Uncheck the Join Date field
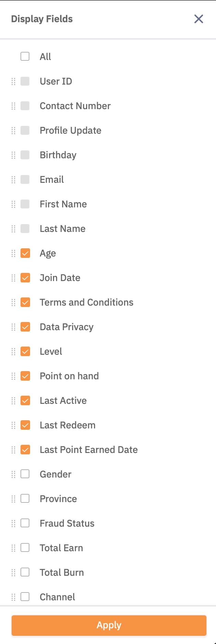 coord(25,278)
